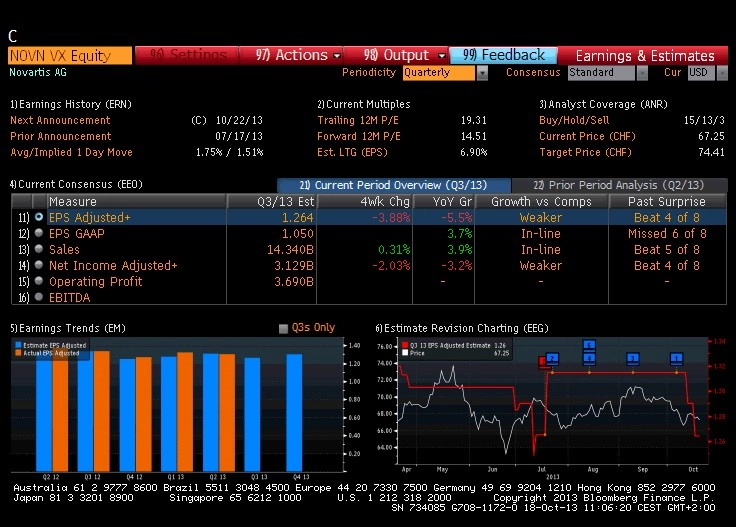Click the Past Surprise column header
The width and height of the screenshot is (736, 527).
(x=667, y=201)
